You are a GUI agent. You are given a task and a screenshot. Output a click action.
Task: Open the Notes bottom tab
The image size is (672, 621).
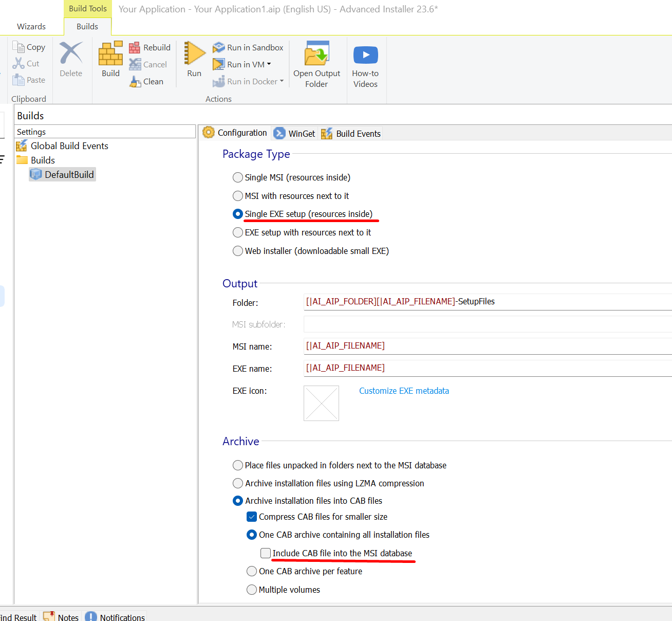pyautogui.click(x=62, y=616)
